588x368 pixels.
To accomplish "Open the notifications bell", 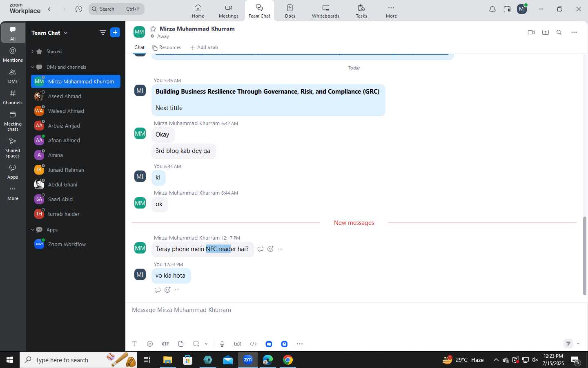I will [492, 9].
